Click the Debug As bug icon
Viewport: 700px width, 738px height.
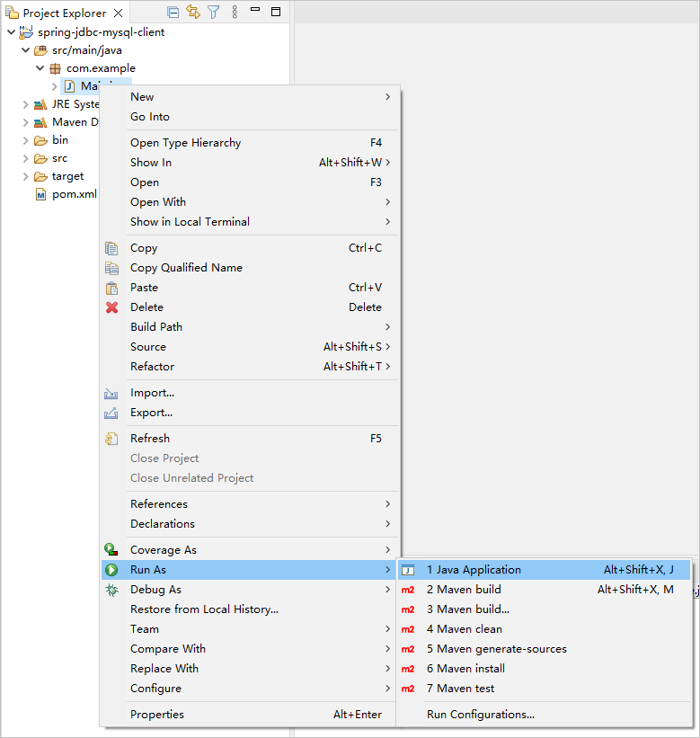tap(111, 590)
